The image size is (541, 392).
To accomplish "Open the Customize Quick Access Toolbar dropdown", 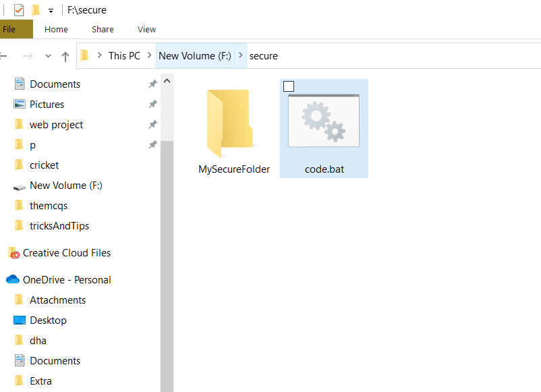I will click(x=51, y=11).
